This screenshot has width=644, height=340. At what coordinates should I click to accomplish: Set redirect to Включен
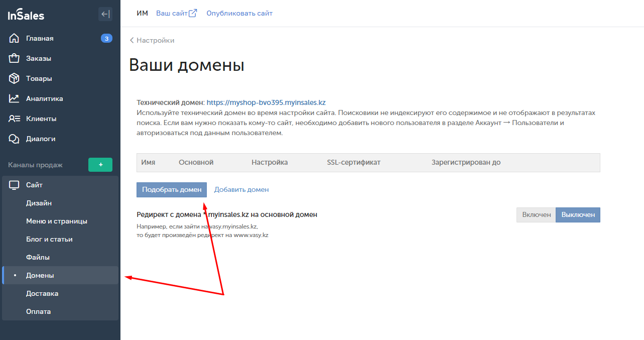point(536,214)
